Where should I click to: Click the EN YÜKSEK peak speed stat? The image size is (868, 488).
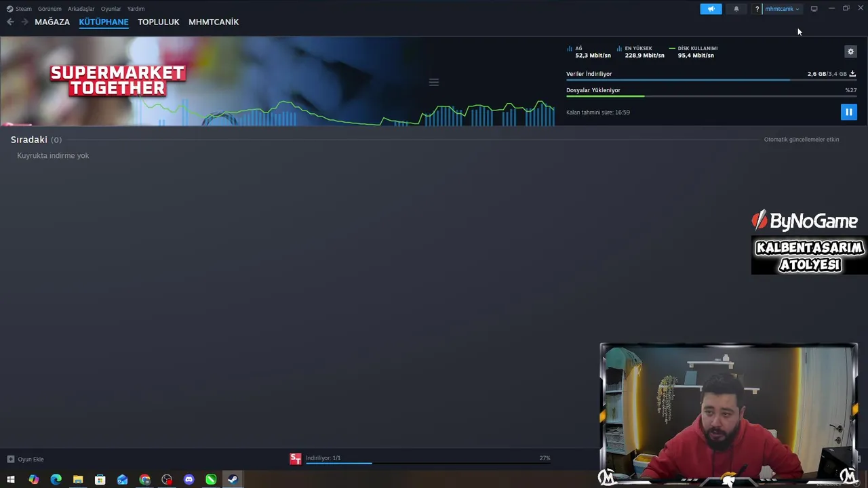point(641,52)
